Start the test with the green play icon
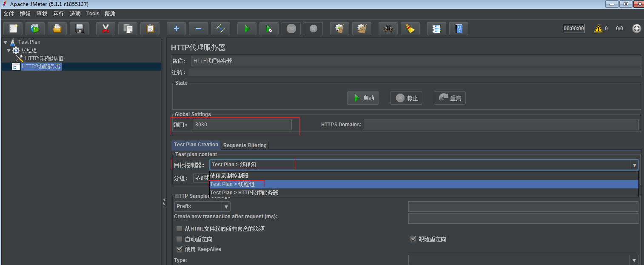644x265 pixels. pos(247,28)
